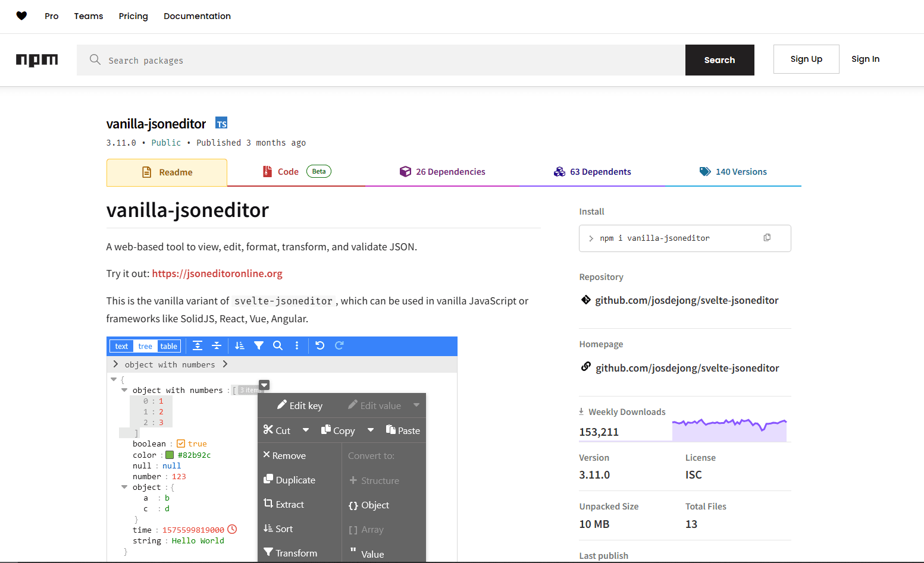This screenshot has width=924, height=563.
Task: Select the Collapse All icon in editor toolbar
Action: click(x=217, y=345)
